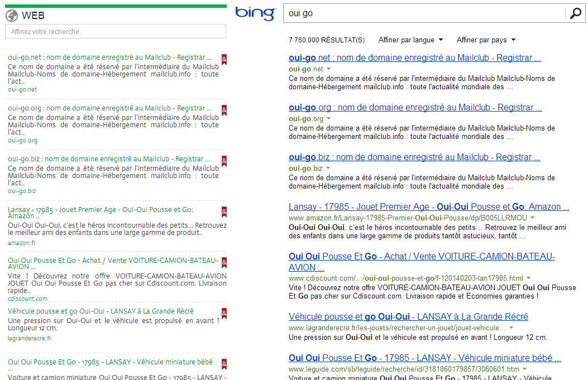Click the 'Vite ! Découvrez notre offre' snippet in WEB panel
Image resolution: width=588 pixels, height=380 pixels.
pyautogui.click(x=117, y=283)
